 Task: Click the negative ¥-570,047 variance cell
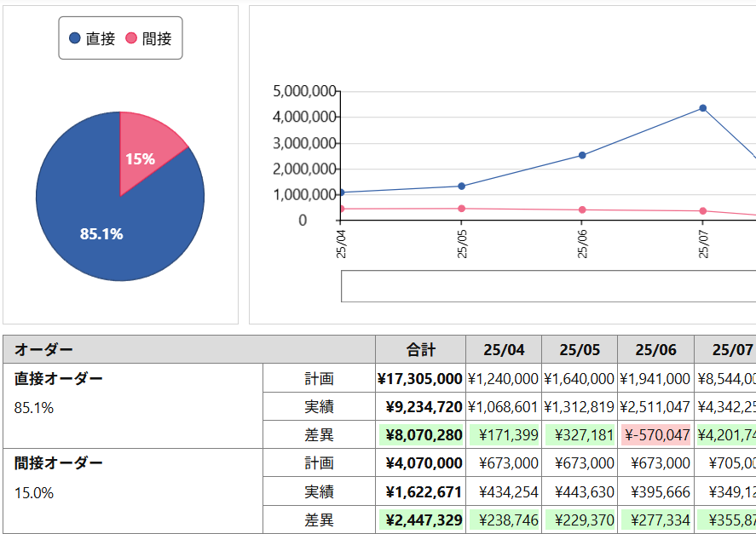(x=655, y=435)
